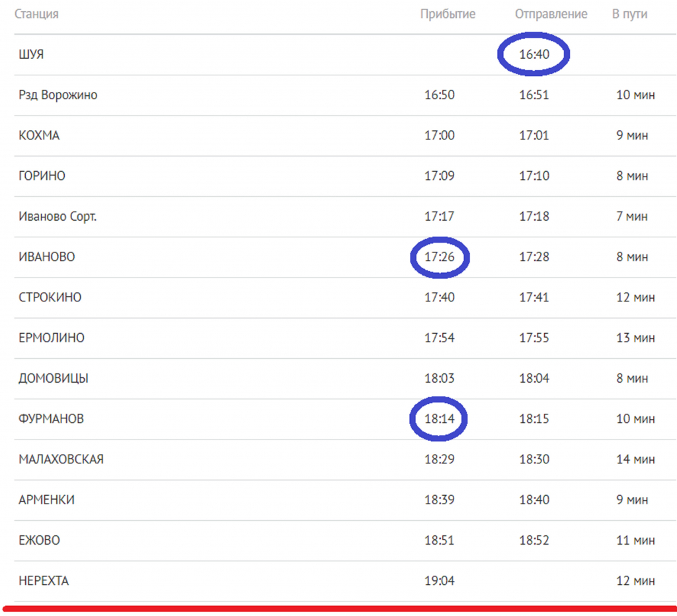Click departure time 18:40 for АРМЕНКИ
The width and height of the screenshot is (677, 616).
534,500
